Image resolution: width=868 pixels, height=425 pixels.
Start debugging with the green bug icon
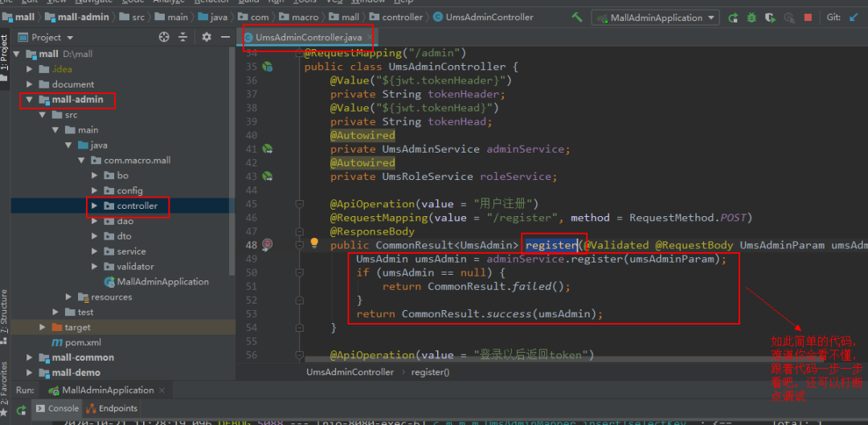pyautogui.click(x=751, y=18)
